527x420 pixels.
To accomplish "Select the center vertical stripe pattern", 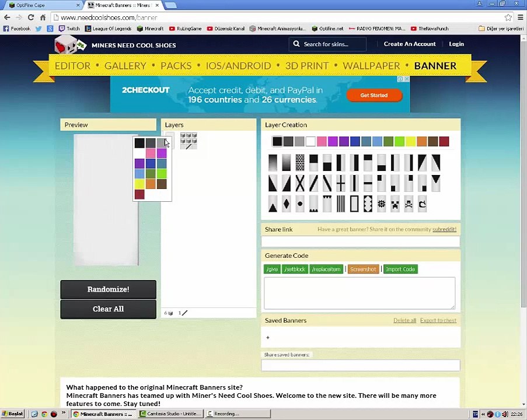I will click(354, 183).
